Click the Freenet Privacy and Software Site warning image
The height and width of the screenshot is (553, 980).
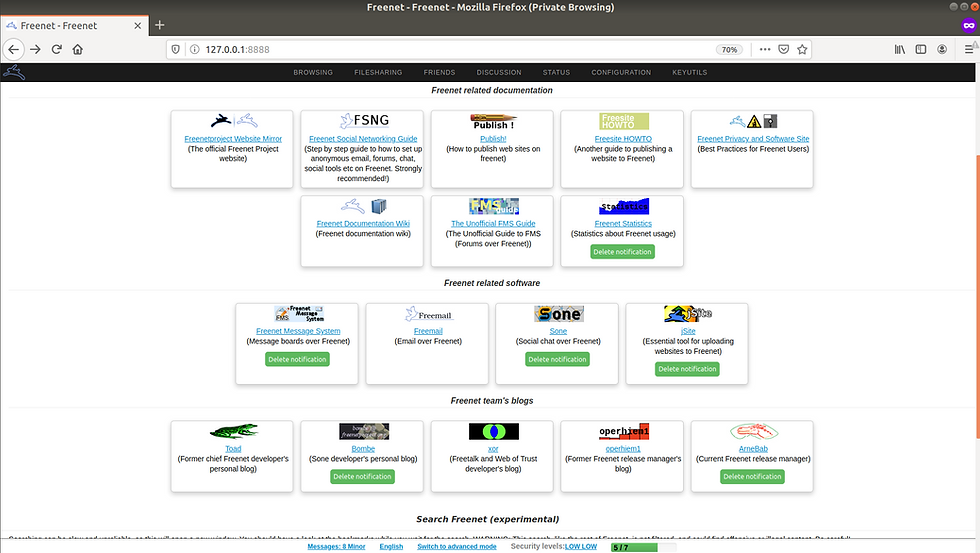click(x=753, y=121)
